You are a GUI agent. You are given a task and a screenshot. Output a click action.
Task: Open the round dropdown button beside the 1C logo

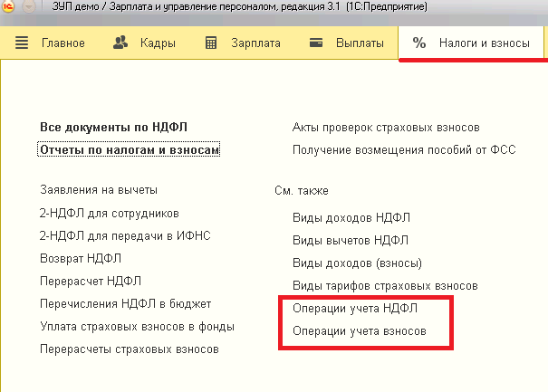pyautogui.click(x=29, y=6)
